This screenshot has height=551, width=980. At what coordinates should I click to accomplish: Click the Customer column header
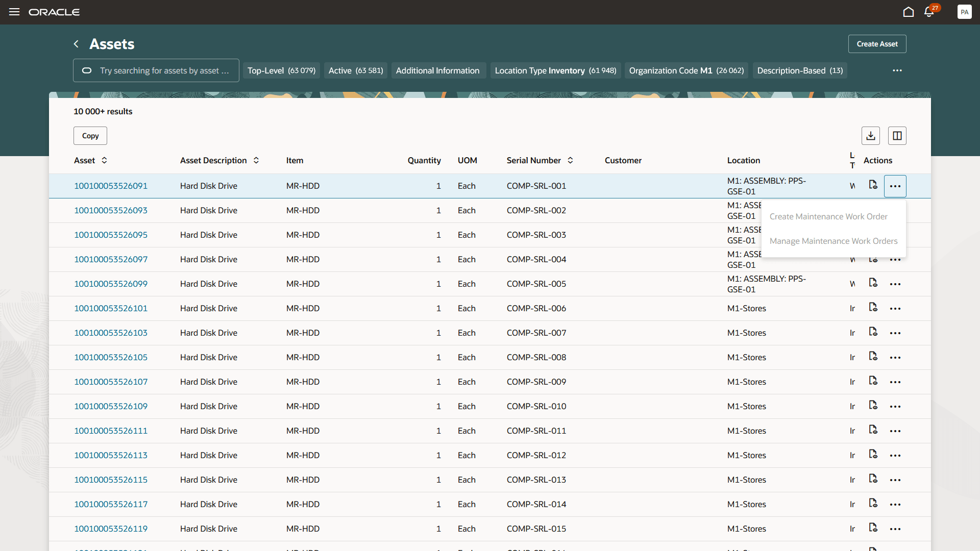(623, 160)
